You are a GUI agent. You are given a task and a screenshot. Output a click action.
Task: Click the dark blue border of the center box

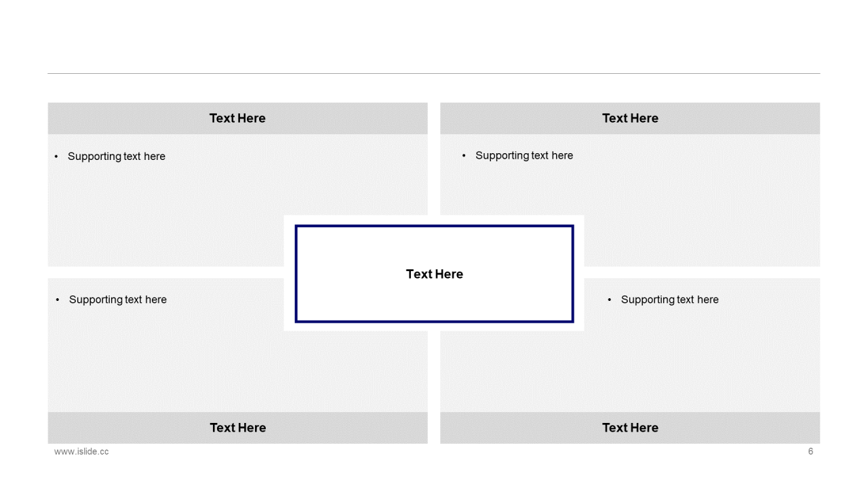coord(434,226)
